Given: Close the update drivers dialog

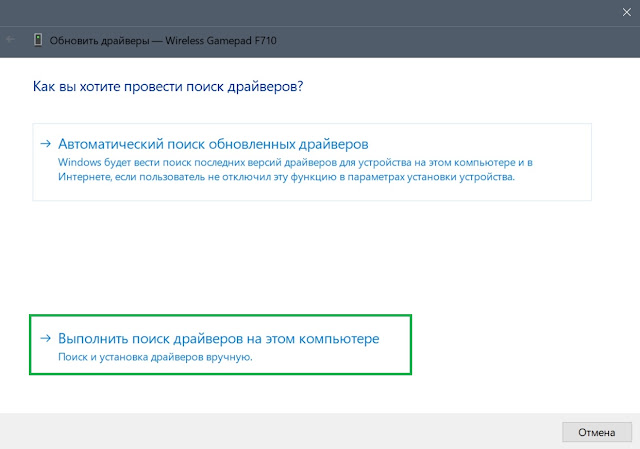Looking at the screenshot, I should (x=627, y=12).
